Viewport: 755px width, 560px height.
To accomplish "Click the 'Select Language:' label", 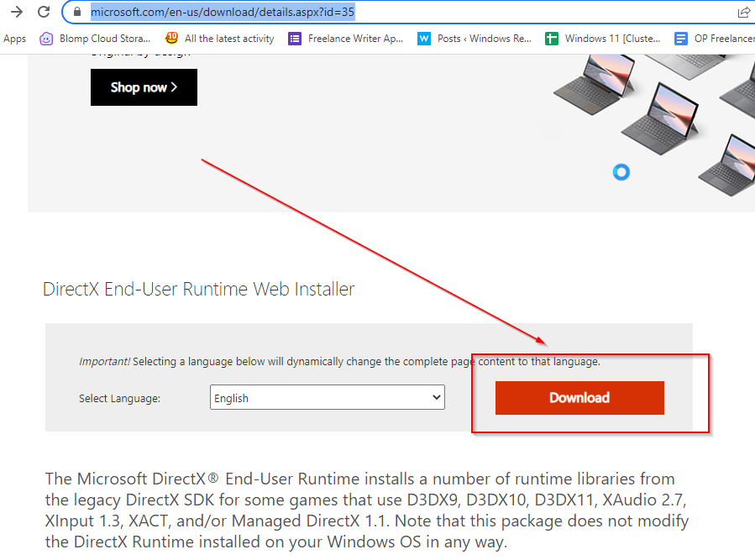I will pos(119,399).
